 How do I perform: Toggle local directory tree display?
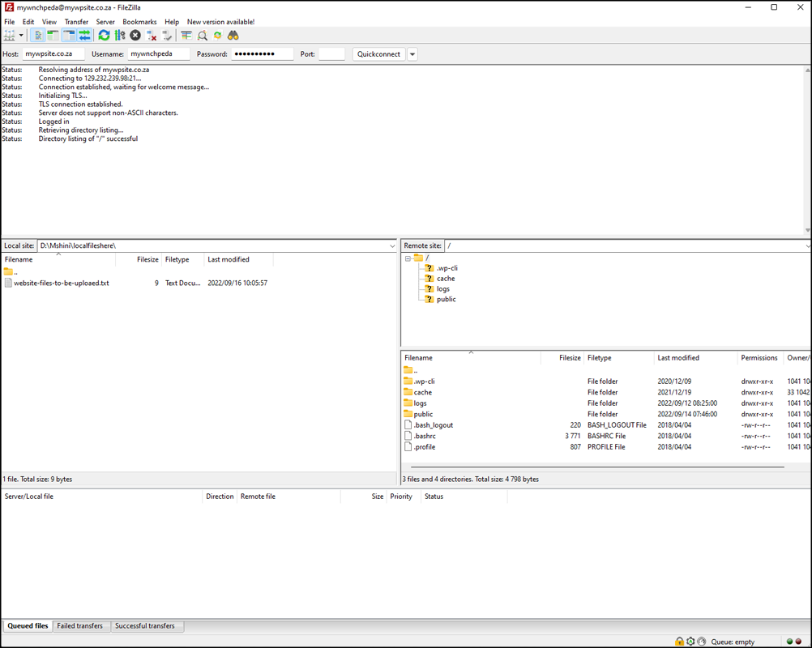point(53,36)
